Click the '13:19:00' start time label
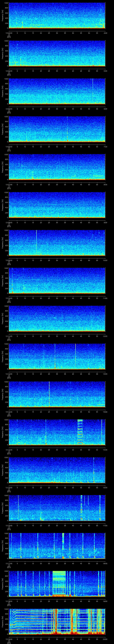The image size is (114, 644). [9, 639]
